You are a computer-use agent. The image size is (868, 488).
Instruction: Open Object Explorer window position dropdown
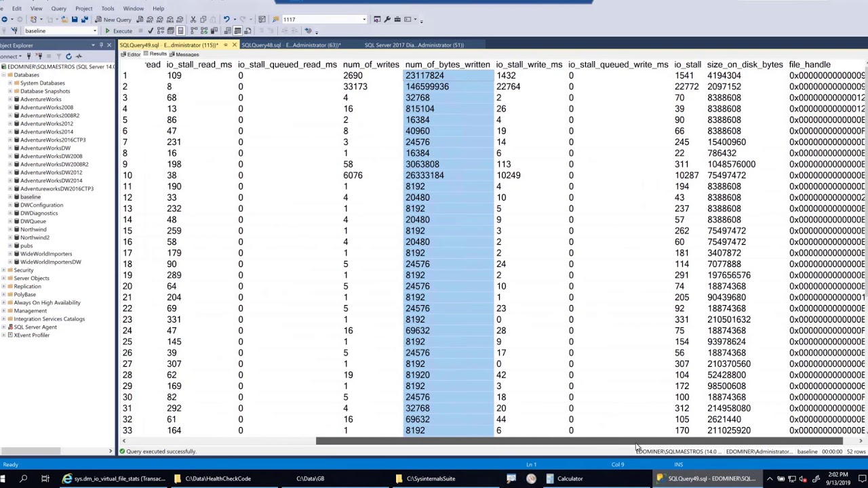click(x=93, y=45)
